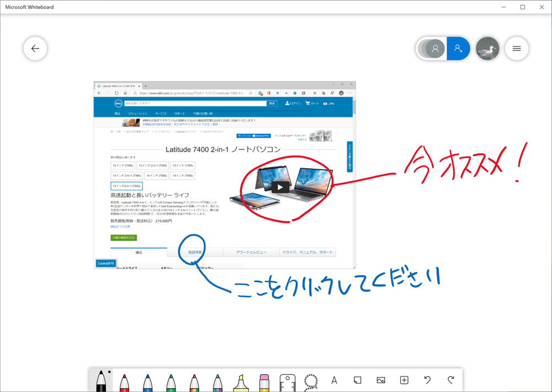The height and width of the screenshot is (392, 552).
Task: Open 製品 menu in pasted Dell page
Action: (x=117, y=114)
